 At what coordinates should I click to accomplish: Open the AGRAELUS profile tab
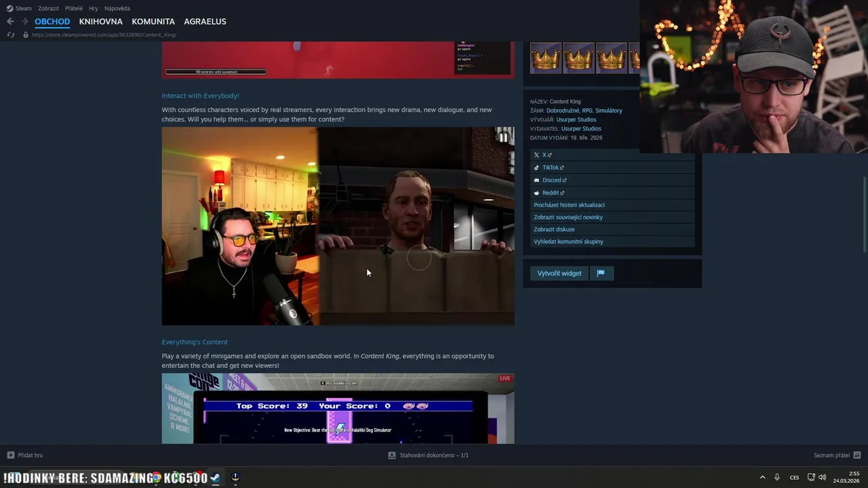(x=205, y=22)
